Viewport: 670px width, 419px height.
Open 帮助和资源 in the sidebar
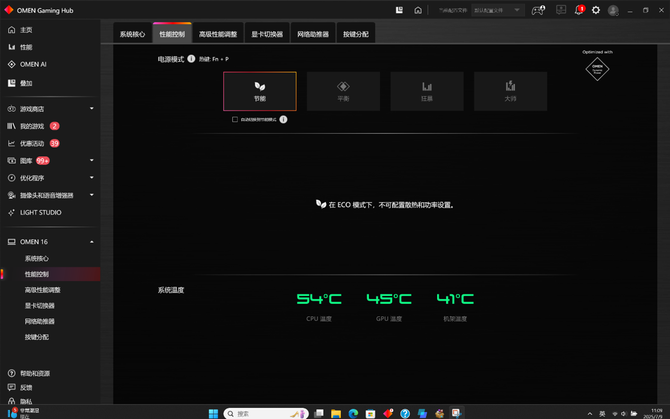[x=35, y=373]
